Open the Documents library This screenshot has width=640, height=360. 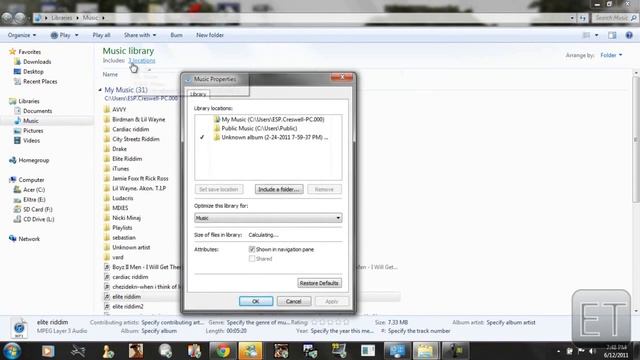37,111
